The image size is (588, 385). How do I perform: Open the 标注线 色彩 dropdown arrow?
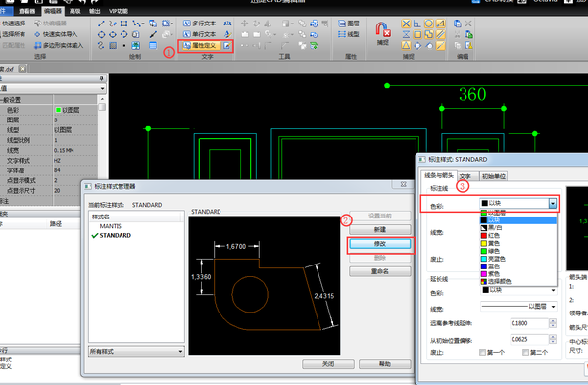click(x=553, y=203)
